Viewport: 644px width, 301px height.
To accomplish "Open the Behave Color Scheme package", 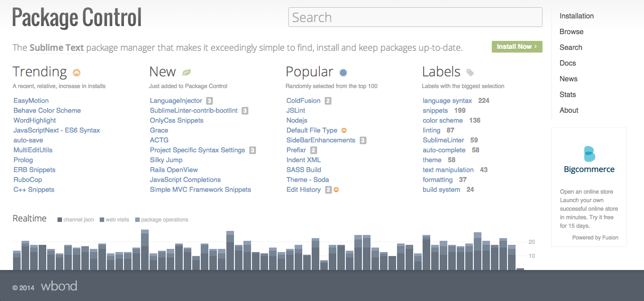I will 47,111.
